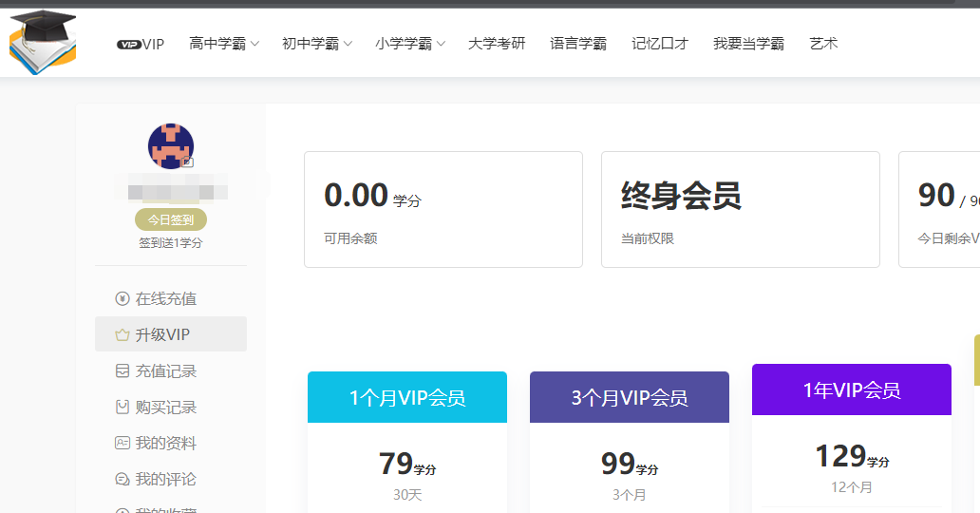This screenshot has width=980, height=513.
Task: Click the 0.00 学分 balance card
Action: 443,210
